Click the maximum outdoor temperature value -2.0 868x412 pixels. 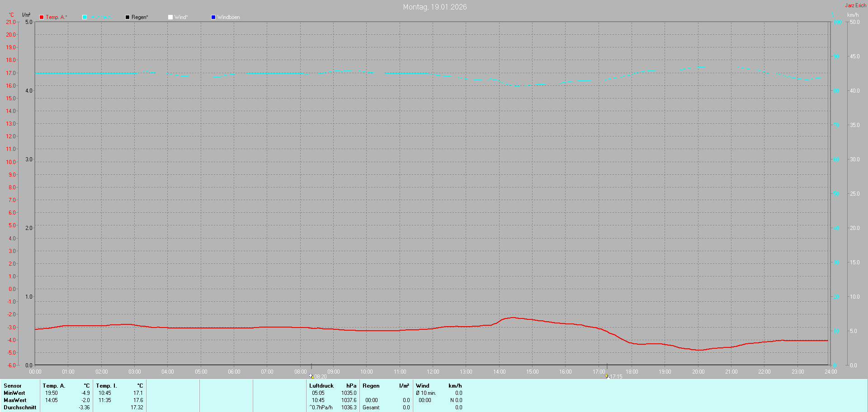click(x=85, y=400)
